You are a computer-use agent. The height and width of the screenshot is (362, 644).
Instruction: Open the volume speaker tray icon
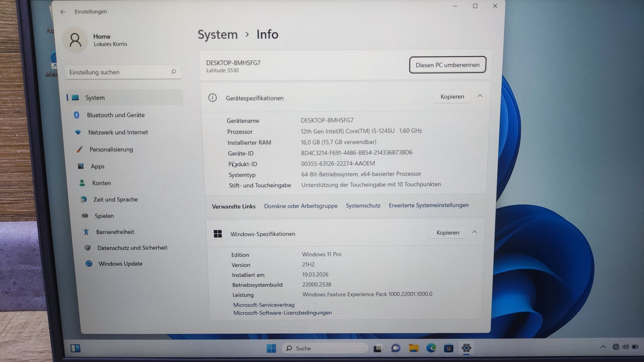pyautogui.click(x=625, y=347)
